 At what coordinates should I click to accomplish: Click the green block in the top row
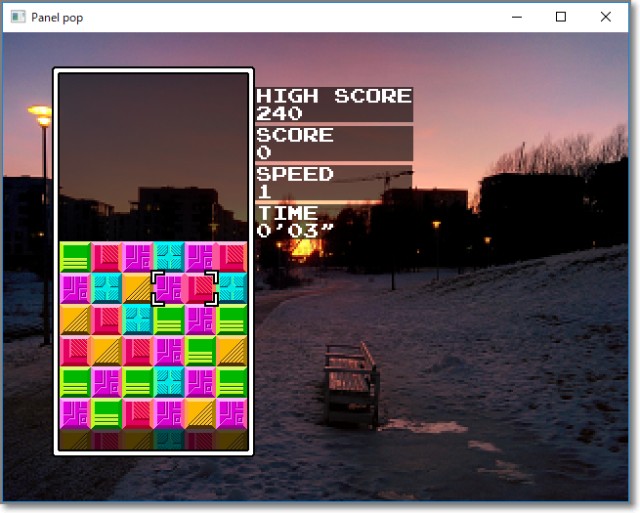tap(75, 257)
